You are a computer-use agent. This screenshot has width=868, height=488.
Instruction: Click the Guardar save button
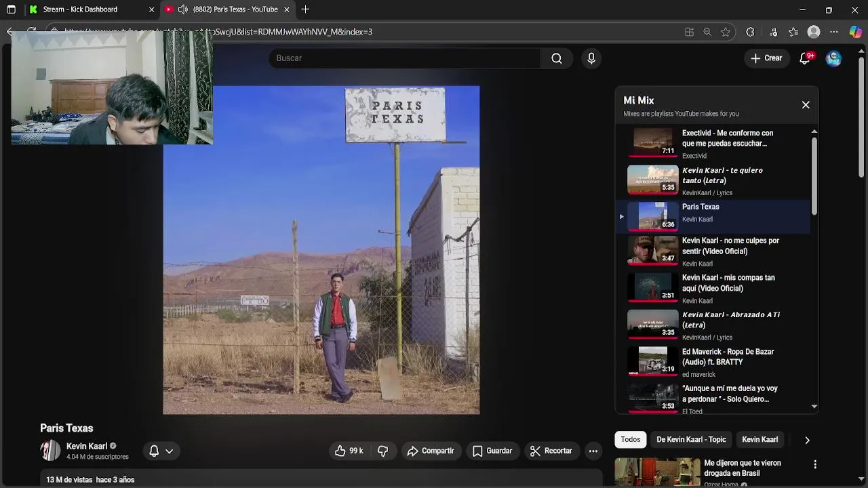point(492,451)
